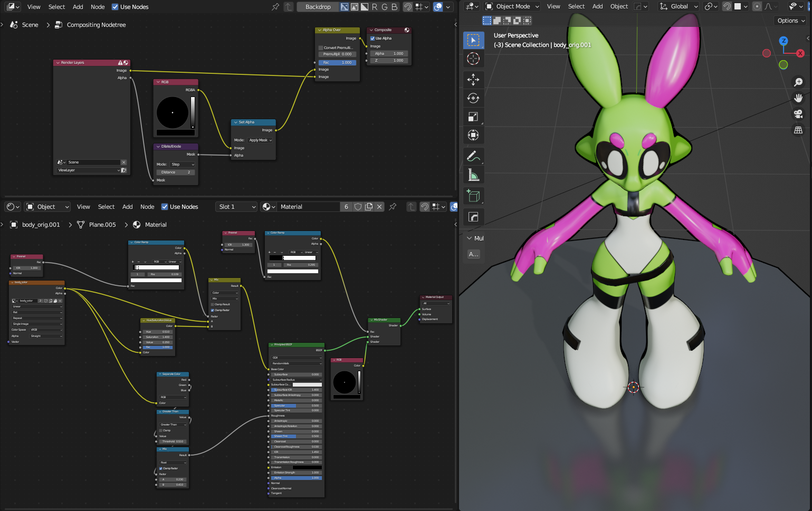The height and width of the screenshot is (511, 812).
Task: Show the blue channel in the backdrop
Action: coord(394,7)
